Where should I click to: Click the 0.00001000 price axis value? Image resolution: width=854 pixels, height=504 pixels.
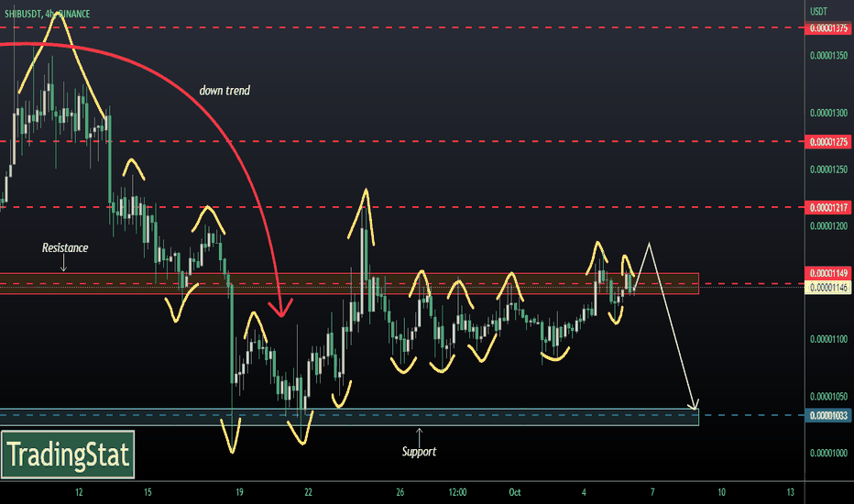[x=828, y=454]
